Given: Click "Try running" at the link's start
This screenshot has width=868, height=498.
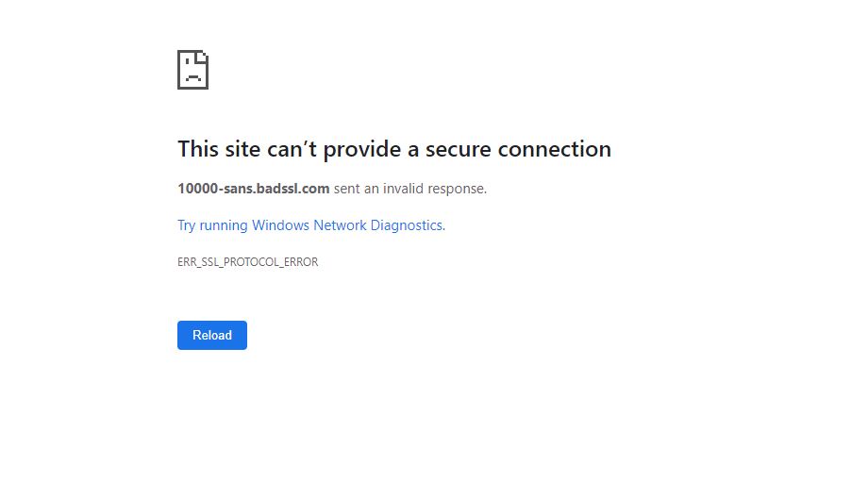Looking at the screenshot, I should click(212, 225).
